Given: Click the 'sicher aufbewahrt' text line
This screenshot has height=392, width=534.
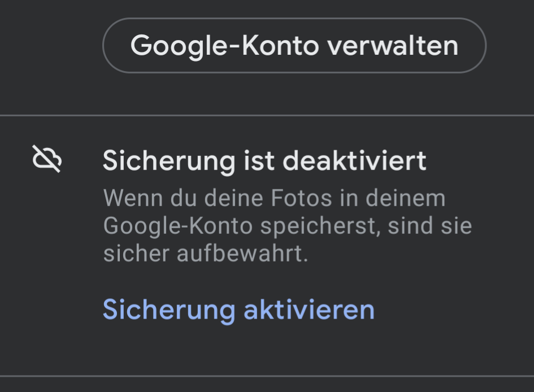Looking at the screenshot, I should [x=205, y=254].
